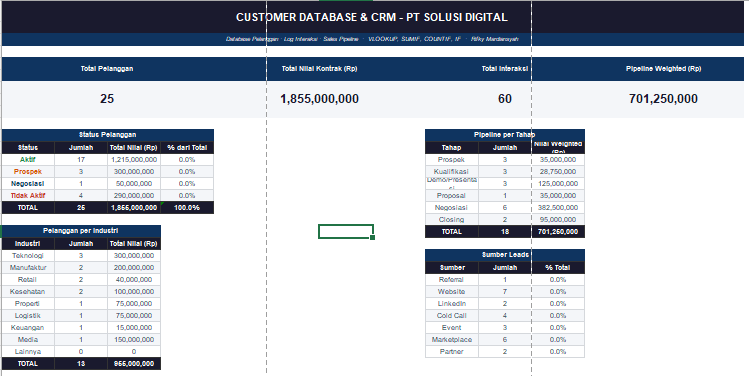This screenshot has width=749, height=376.
Task: Select the 28,750,000 weighted value cell
Action: (558, 172)
